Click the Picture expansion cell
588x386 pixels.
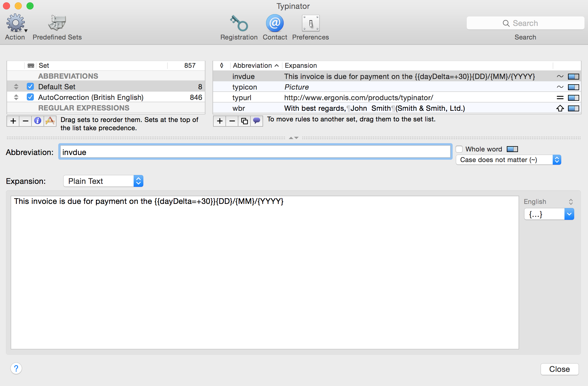[297, 87]
